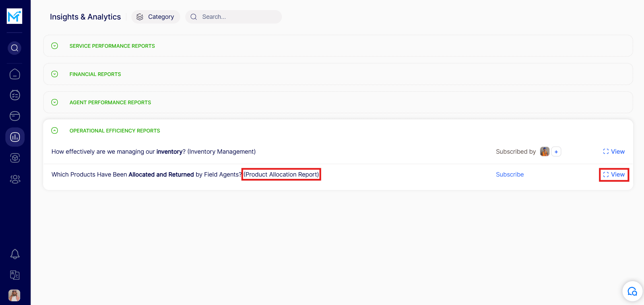The height and width of the screenshot is (305, 644).
Task: Open the chat support bubble
Action: (x=632, y=291)
